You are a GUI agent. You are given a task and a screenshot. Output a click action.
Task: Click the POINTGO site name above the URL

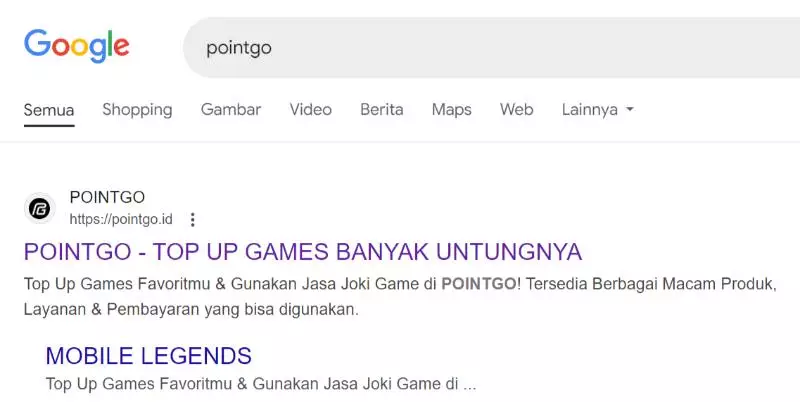point(107,197)
